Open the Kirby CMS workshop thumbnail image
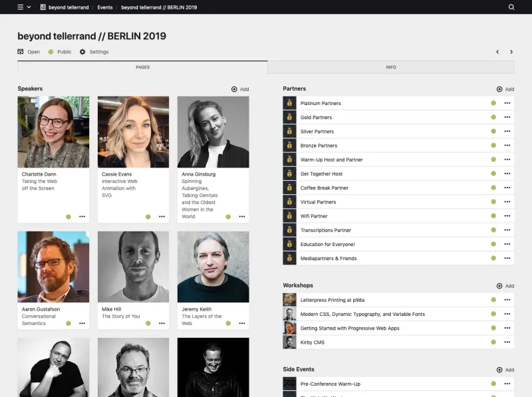532x397 pixels. pyautogui.click(x=289, y=342)
